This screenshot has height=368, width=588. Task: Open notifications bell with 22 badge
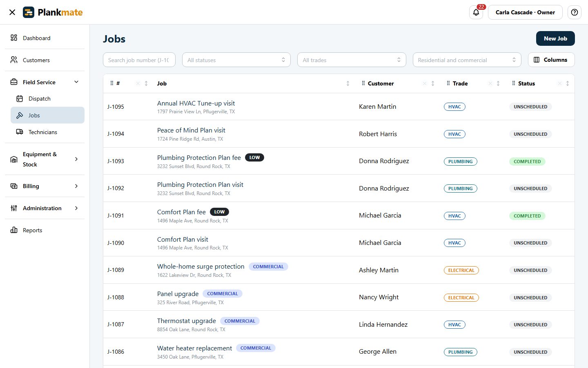(x=476, y=12)
